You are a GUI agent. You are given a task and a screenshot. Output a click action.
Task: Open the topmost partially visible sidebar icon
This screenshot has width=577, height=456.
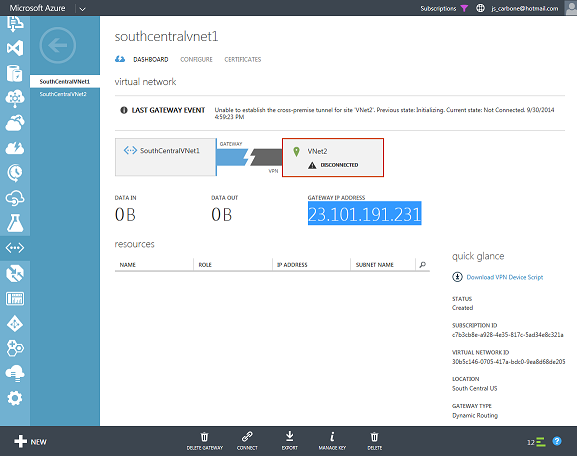[x=15, y=24]
